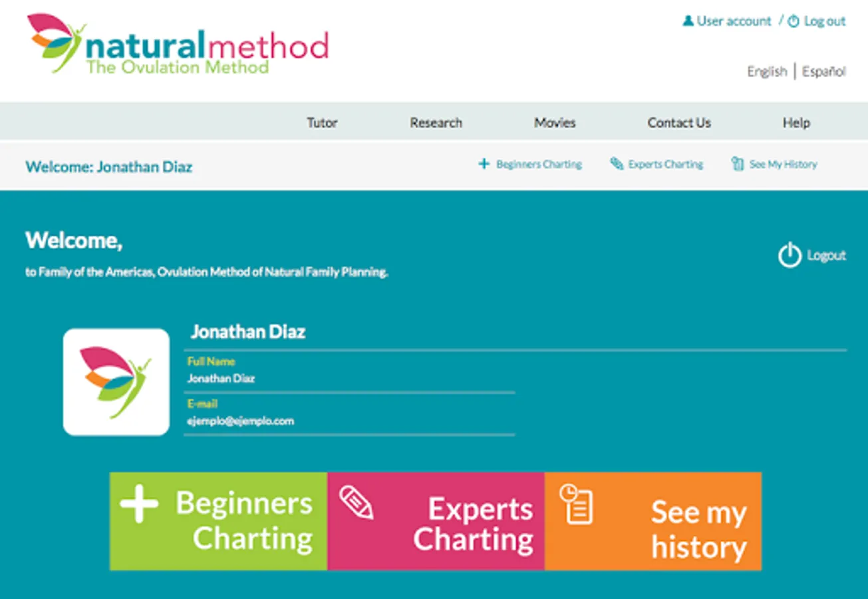
Task: Open the Help menu item
Action: pos(796,122)
